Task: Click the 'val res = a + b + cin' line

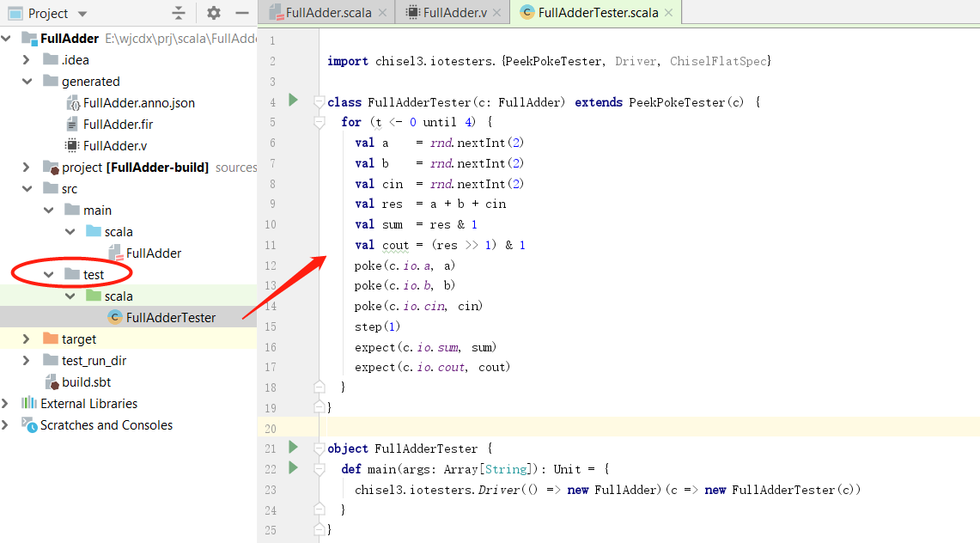Action: [430, 204]
